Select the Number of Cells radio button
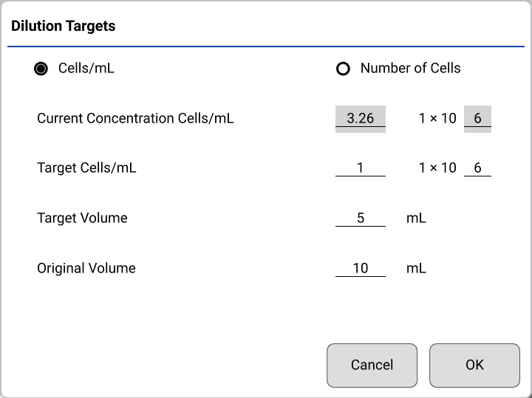This screenshot has width=532, height=398. click(343, 69)
